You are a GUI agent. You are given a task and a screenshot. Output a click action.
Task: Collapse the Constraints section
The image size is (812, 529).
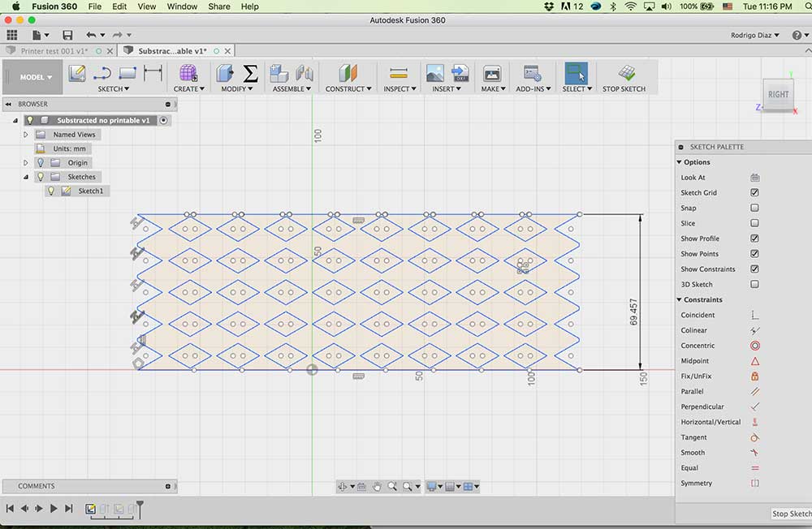click(x=679, y=299)
